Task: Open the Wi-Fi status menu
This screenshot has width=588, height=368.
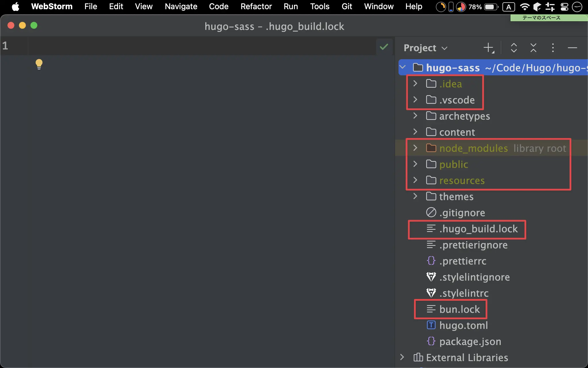Action: click(x=524, y=7)
